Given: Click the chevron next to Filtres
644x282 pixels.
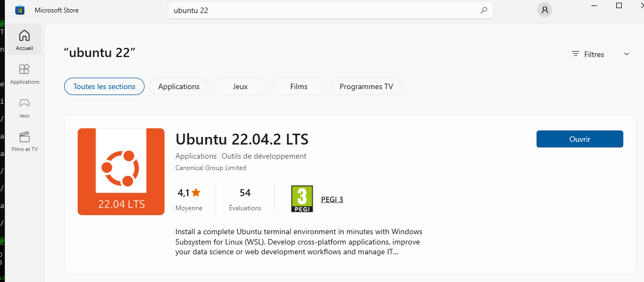Looking at the screenshot, I should (627, 54).
